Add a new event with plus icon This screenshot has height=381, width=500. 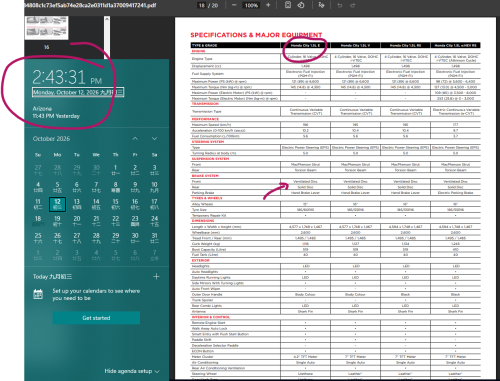pyautogui.click(x=156, y=276)
